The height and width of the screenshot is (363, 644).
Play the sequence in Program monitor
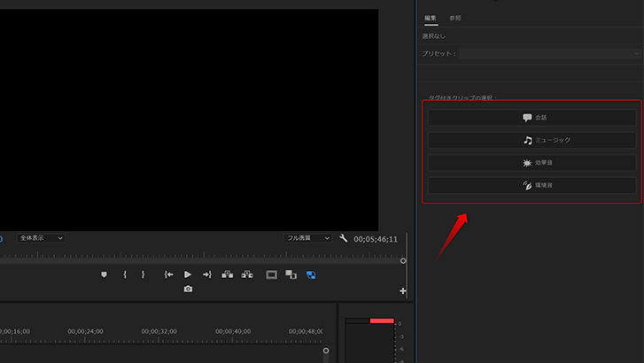[x=188, y=274]
